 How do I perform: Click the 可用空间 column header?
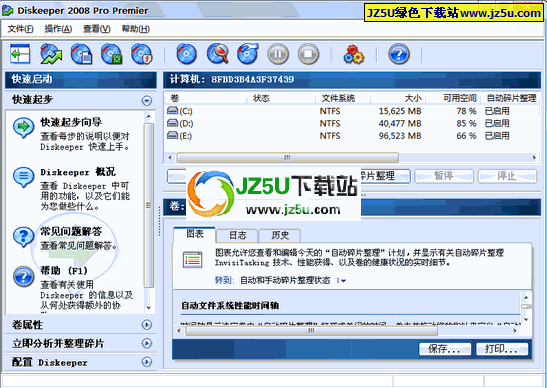point(453,98)
